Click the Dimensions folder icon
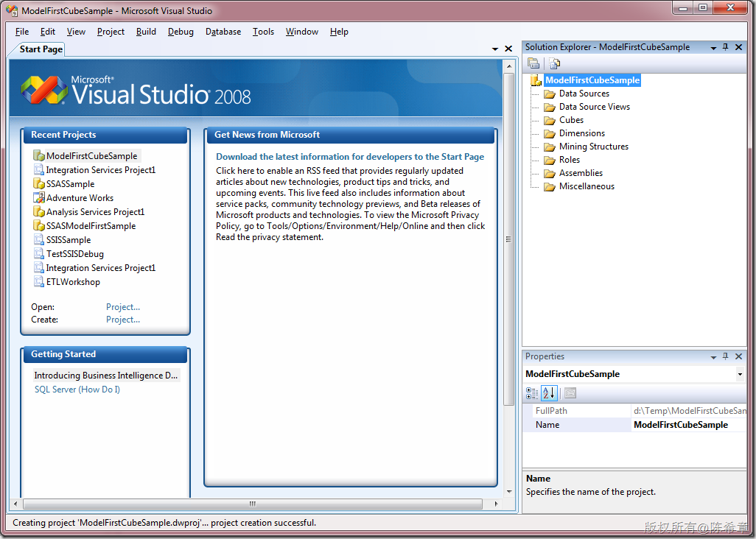Screen dimensions: 756x539 tap(549, 133)
